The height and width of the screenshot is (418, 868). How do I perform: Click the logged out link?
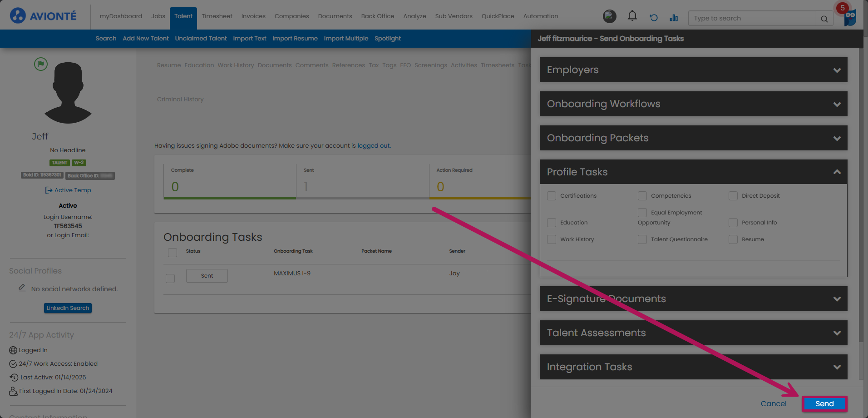374,146
